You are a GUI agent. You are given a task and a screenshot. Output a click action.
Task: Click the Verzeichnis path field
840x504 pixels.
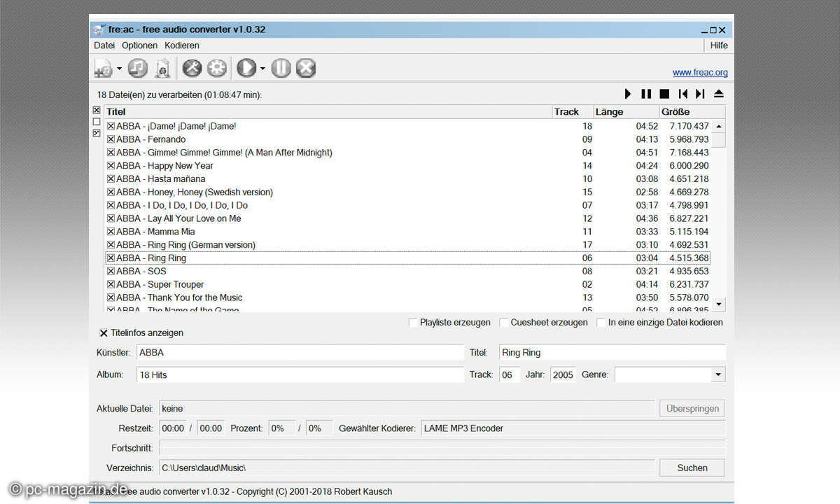(407, 468)
